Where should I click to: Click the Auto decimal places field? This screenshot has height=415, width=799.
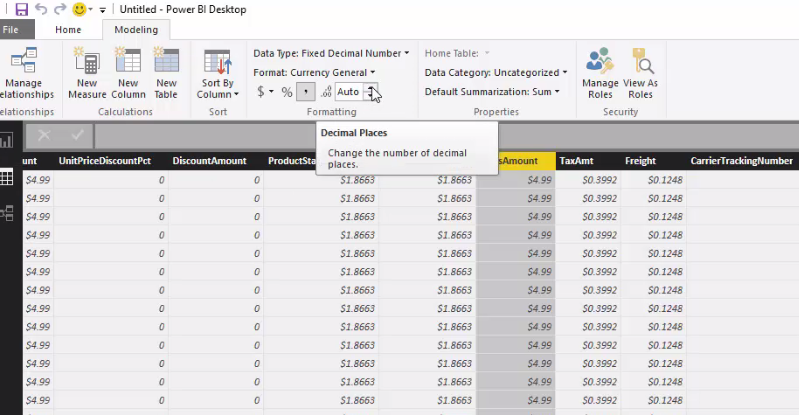click(349, 92)
